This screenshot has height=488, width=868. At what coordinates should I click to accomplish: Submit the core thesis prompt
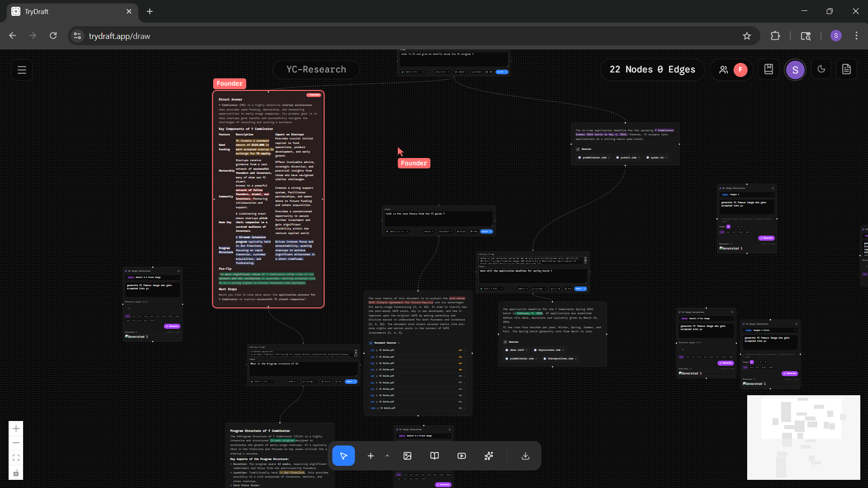click(486, 231)
